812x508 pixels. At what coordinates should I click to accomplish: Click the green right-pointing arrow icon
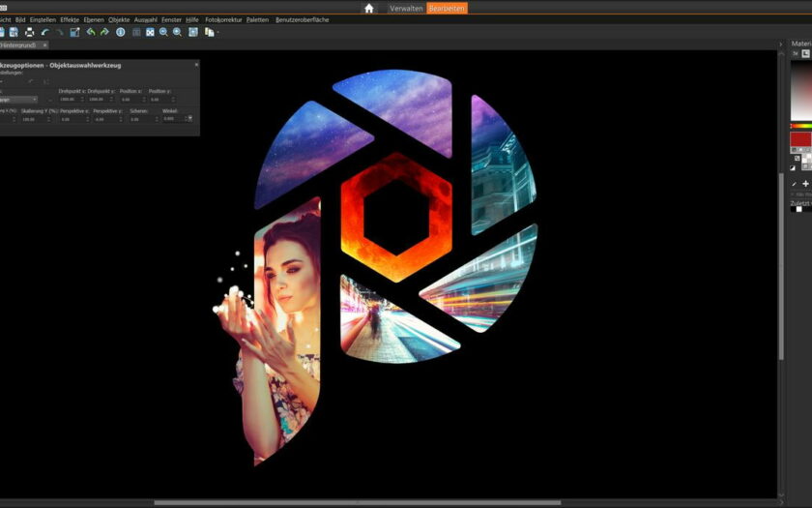104,32
